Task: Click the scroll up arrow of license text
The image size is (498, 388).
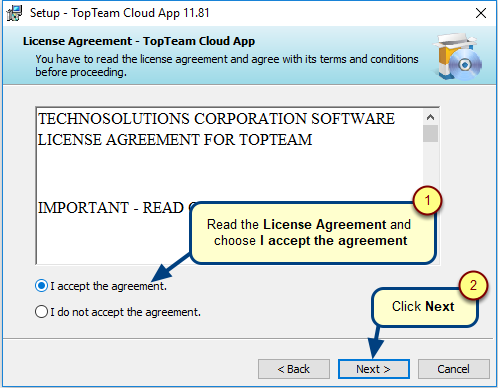Action: click(x=431, y=117)
